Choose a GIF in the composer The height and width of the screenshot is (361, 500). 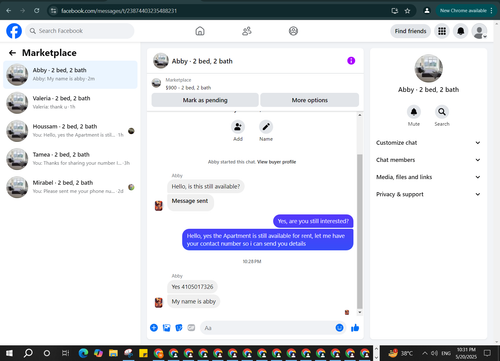click(191, 328)
